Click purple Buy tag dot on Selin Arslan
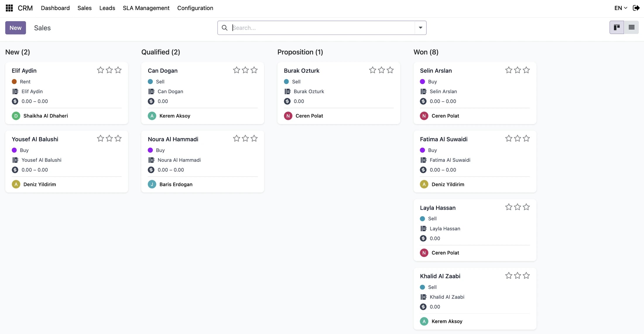This screenshot has height=334, width=644. [422, 81]
